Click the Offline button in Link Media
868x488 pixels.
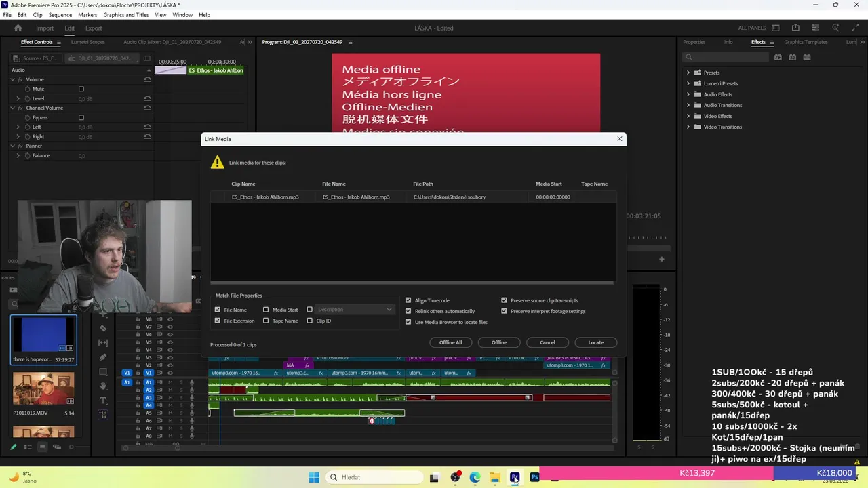tap(499, 342)
